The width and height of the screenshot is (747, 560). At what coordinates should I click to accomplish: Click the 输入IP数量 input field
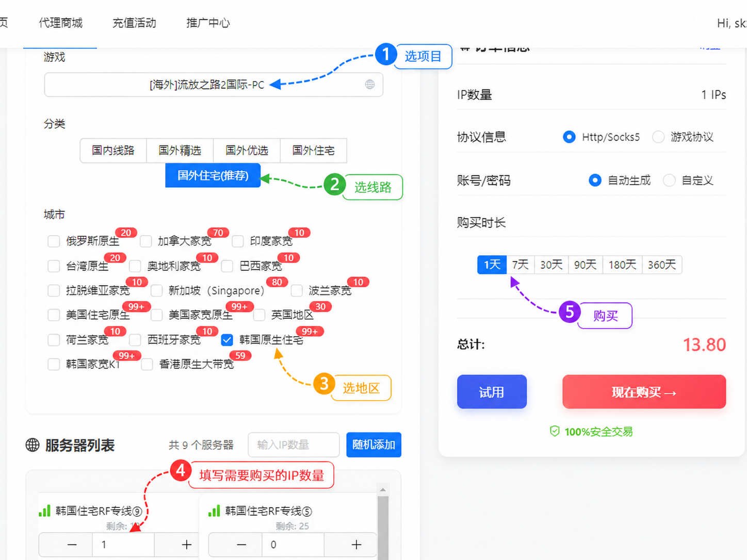click(294, 444)
